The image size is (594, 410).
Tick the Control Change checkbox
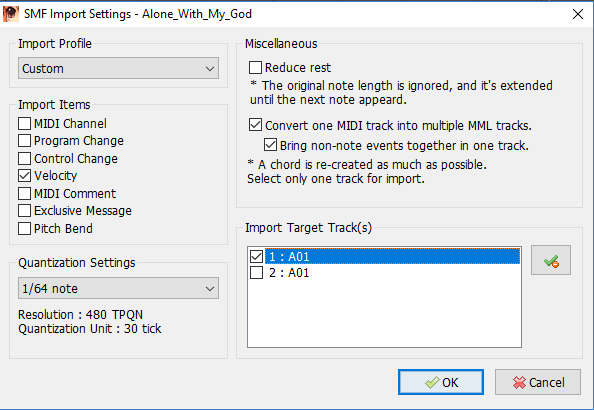pos(25,158)
